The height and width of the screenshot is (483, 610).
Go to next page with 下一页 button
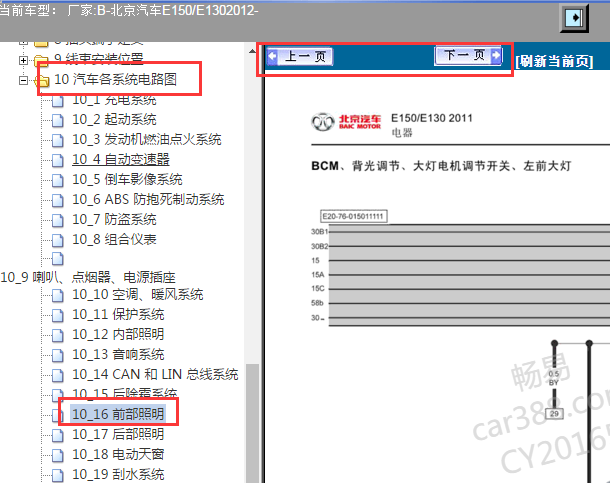point(468,56)
